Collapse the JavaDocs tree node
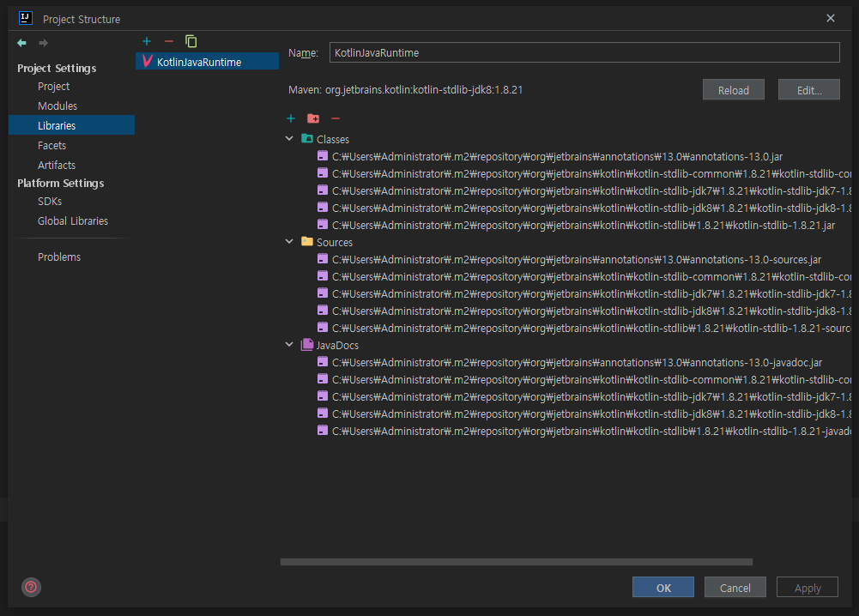The width and height of the screenshot is (859, 616). click(289, 344)
